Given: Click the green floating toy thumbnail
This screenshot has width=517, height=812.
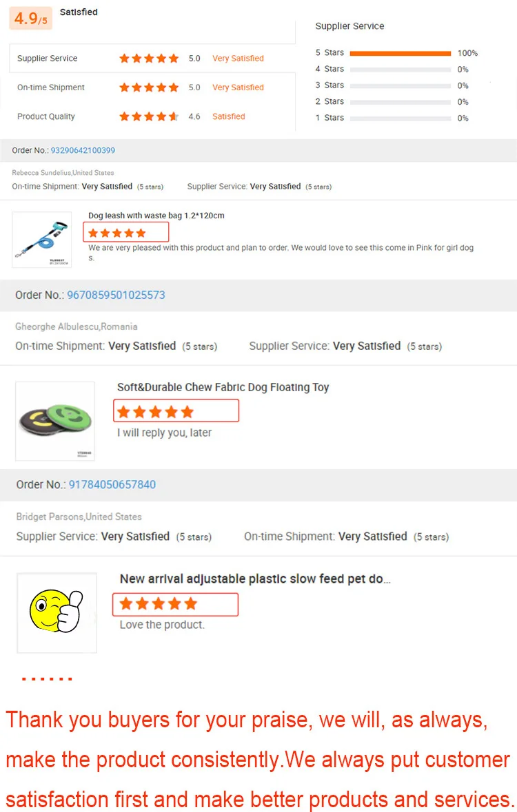Looking at the screenshot, I should click(55, 420).
